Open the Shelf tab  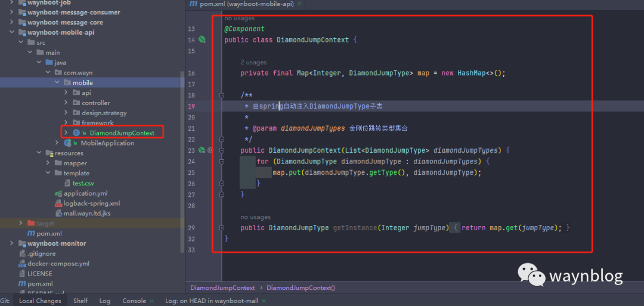80,301
